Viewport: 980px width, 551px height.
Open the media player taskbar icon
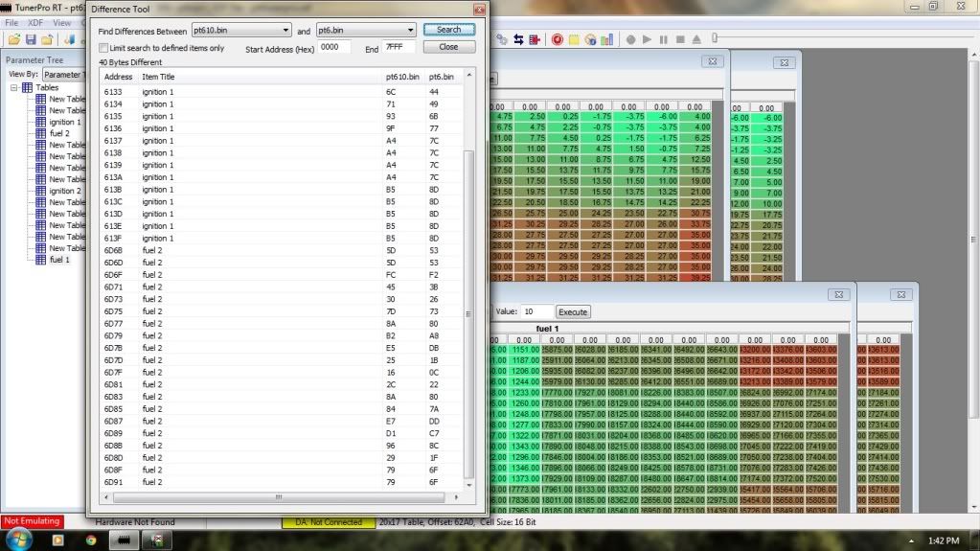pos(58,540)
